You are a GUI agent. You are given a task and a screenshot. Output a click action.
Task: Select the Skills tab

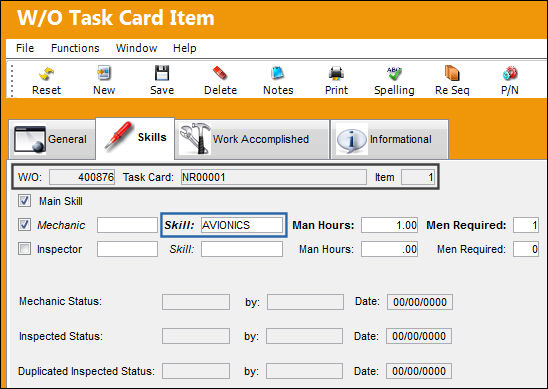[x=135, y=138]
